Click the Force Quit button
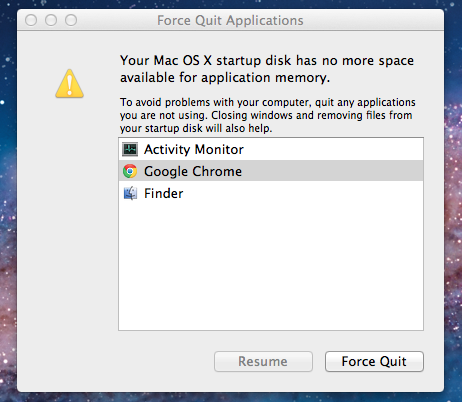Viewport: 462px width, 402px height. (374, 361)
